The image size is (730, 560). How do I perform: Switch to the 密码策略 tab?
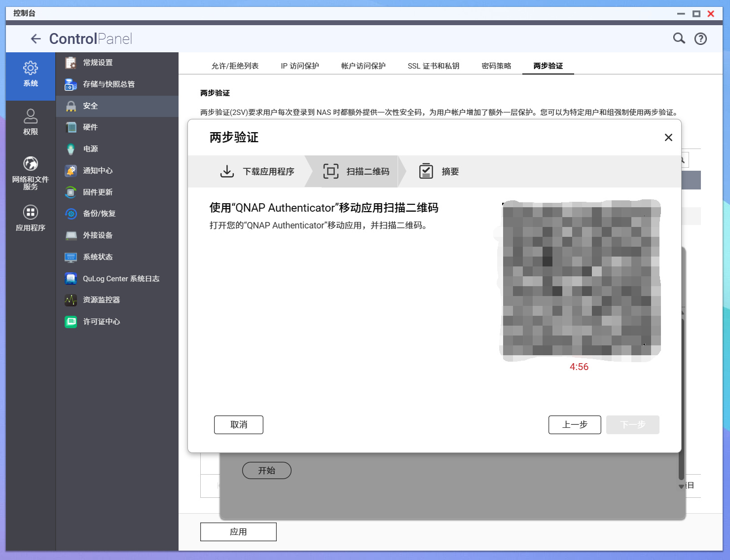click(496, 66)
